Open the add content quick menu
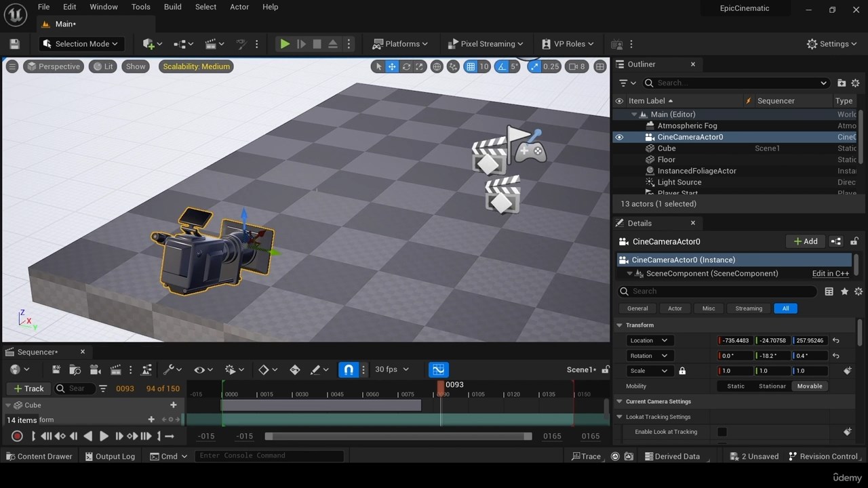 (x=152, y=44)
